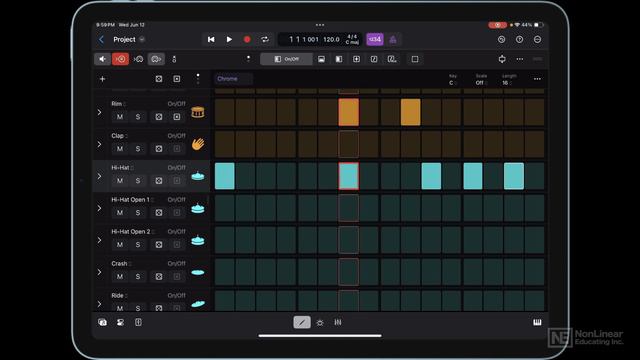Click the MIDI input icon beside record button
This screenshot has width=640, height=360.
point(138,59)
